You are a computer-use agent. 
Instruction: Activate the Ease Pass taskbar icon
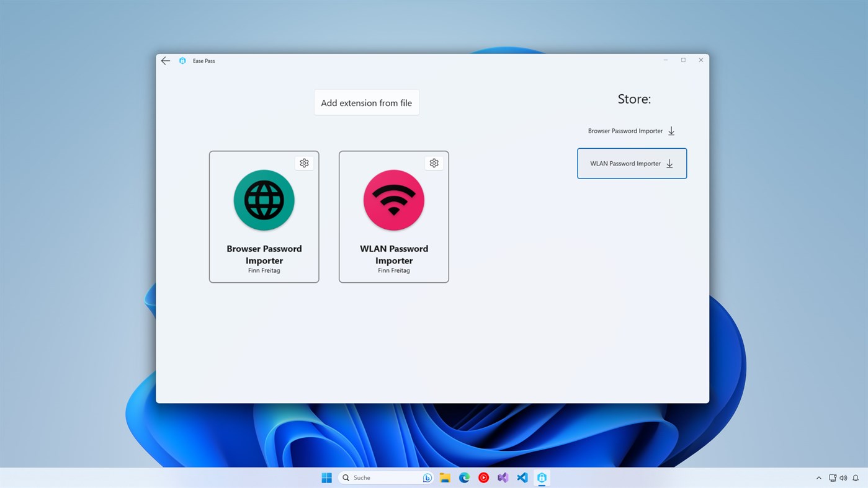pyautogui.click(x=541, y=477)
